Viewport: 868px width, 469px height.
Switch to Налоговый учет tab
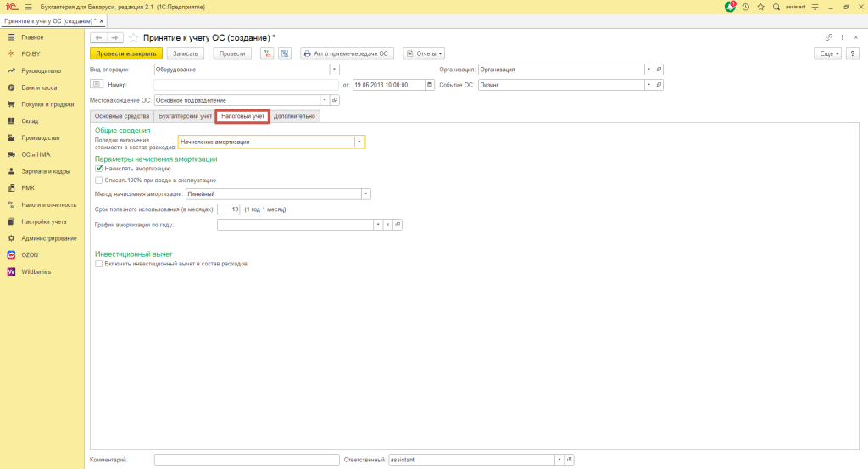242,116
